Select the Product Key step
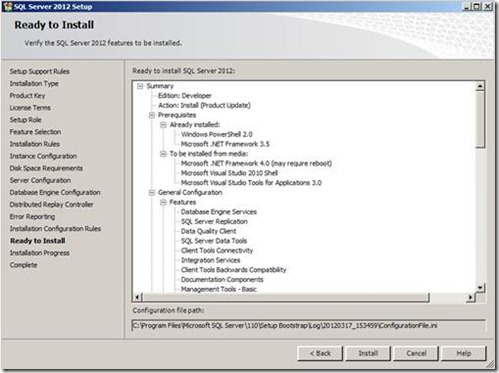499x373 pixels. click(x=27, y=96)
